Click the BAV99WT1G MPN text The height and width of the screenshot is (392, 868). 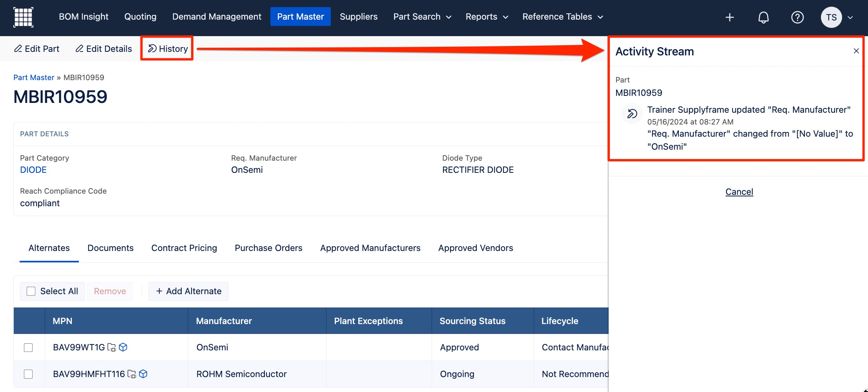[79, 348]
